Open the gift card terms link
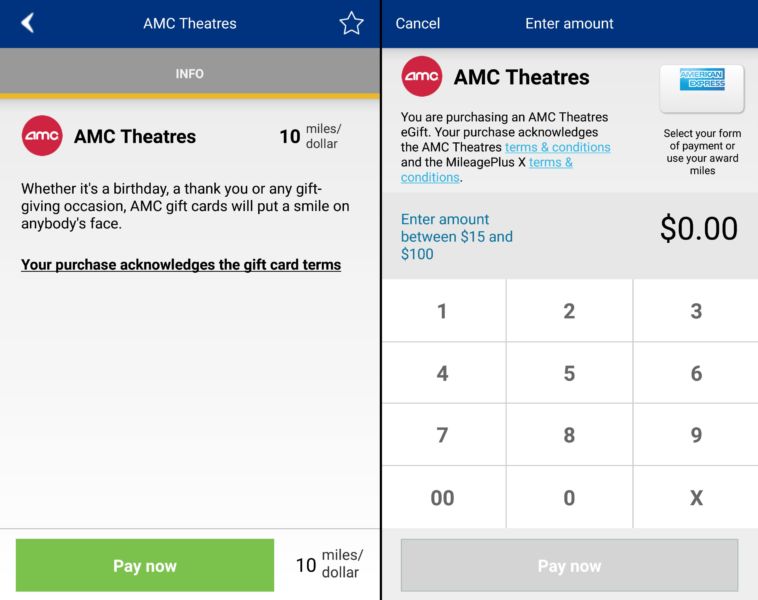Viewport: 758px width, 600px height. click(x=181, y=265)
